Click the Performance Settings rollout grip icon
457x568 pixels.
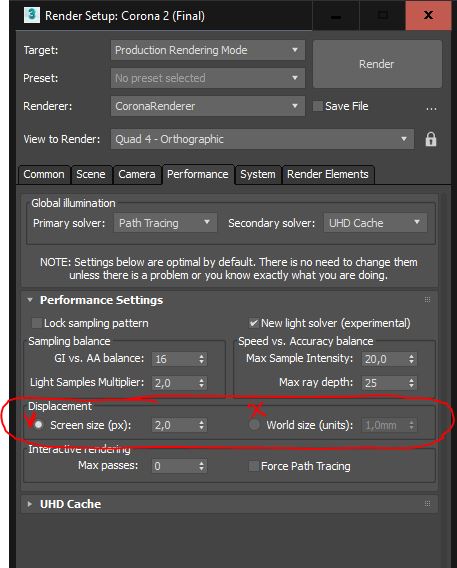427,300
